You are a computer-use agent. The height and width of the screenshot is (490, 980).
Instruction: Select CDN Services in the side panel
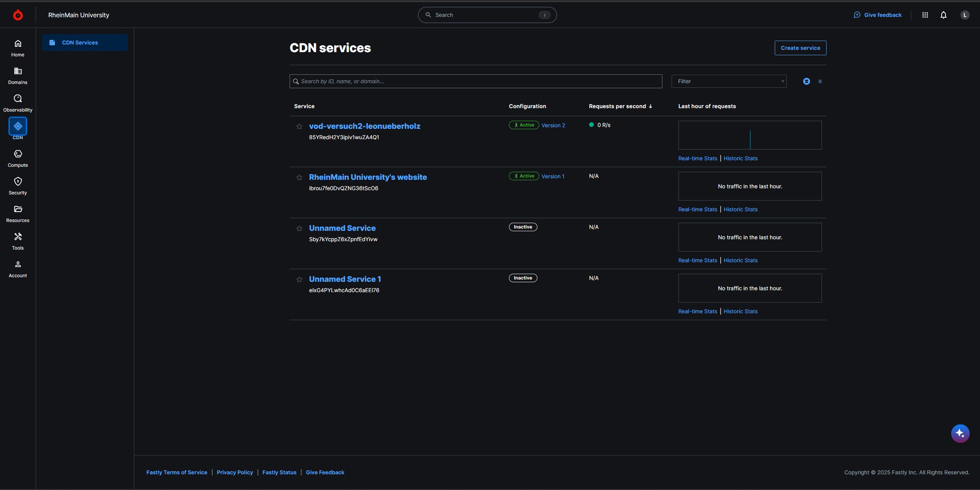point(85,43)
